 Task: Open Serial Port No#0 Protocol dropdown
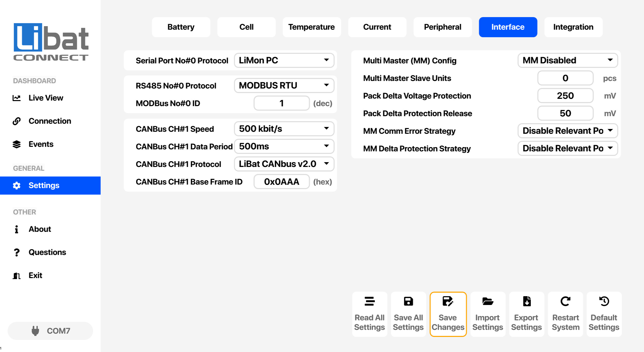(284, 60)
